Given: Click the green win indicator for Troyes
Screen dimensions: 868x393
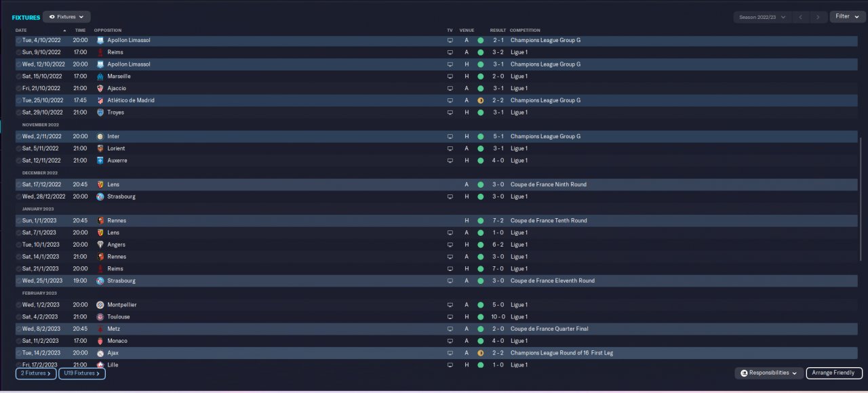Looking at the screenshot, I should coord(480,112).
